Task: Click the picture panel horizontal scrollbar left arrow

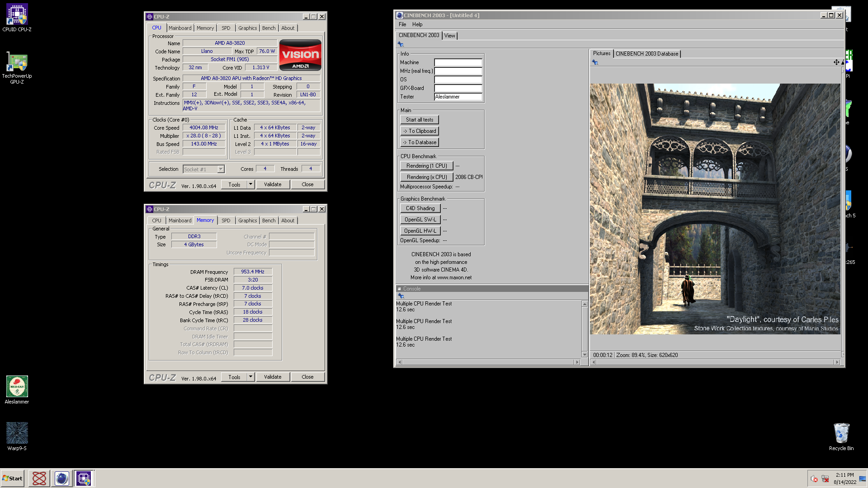Action: [594, 362]
